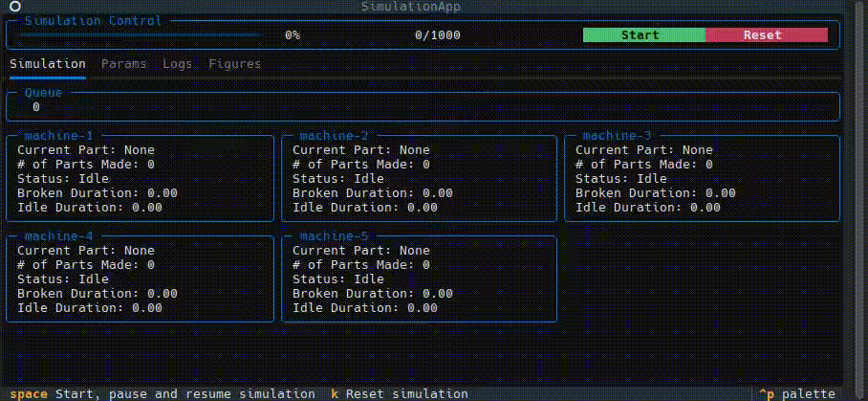This screenshot has width=868, height=401.
Task: Select the machine-2 panel title
Action: [334, 136]
